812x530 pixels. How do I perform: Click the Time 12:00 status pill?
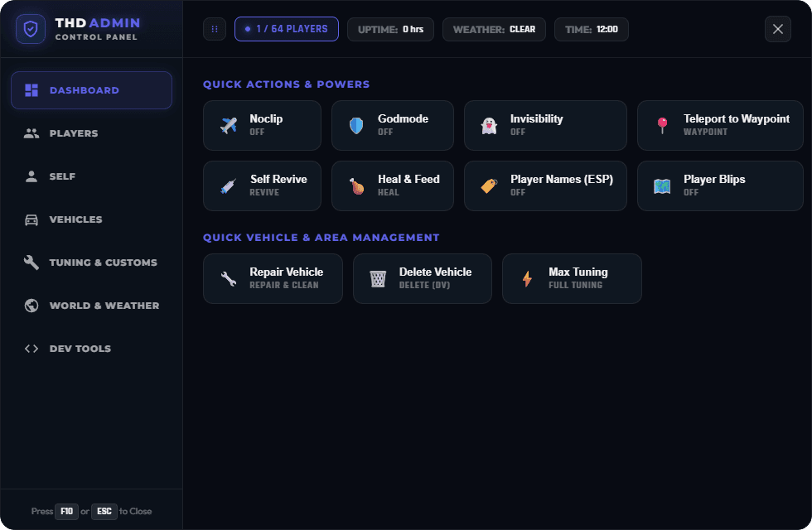[592, 30]
